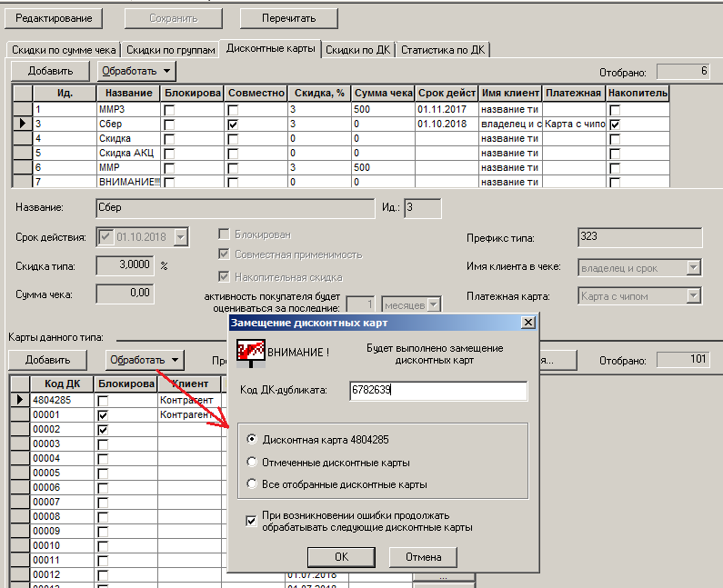Open the месяцев period dropdown

pyautogui.click(x=434, y=304)
